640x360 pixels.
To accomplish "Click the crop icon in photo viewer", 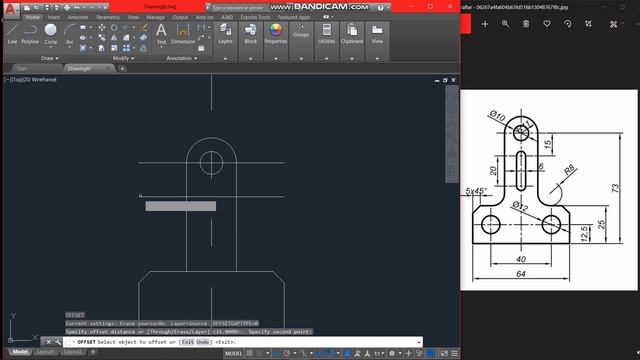I will [588, 24].
